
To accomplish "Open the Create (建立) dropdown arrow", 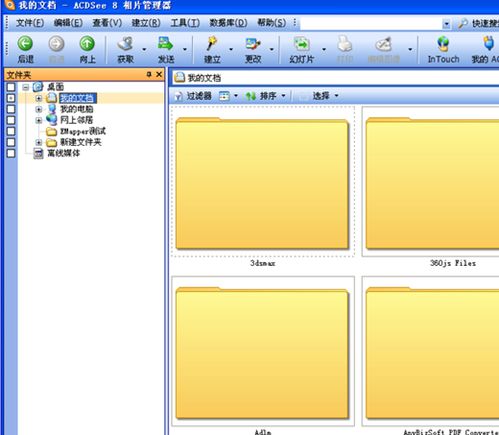I will click(231, 49).
